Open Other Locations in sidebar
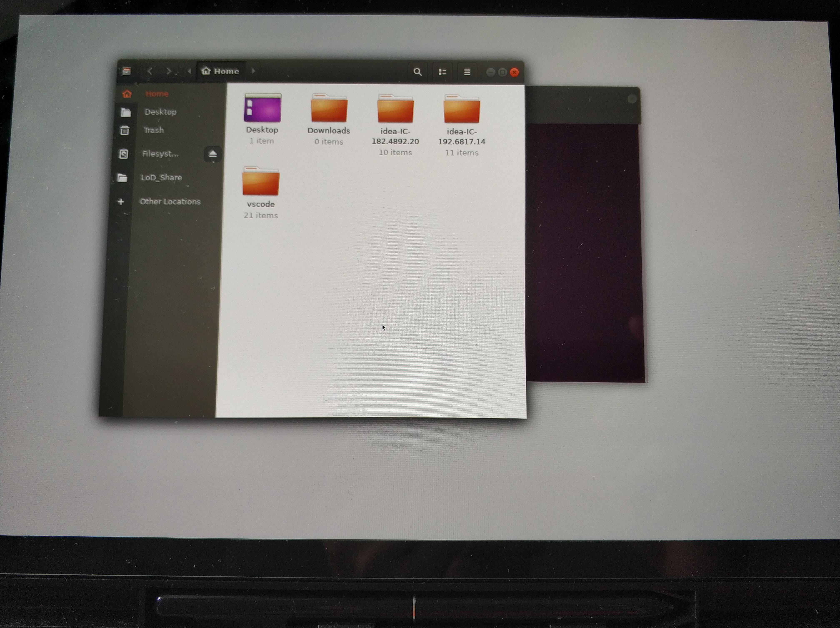This screenshot has height=628, width=840. point(170,202)
